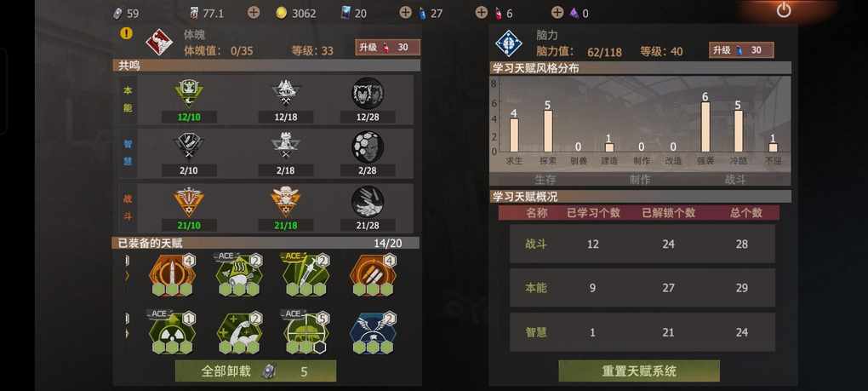Select the 智慧 row in talent overview
This screenshot has width=868, height=391.
642,332
